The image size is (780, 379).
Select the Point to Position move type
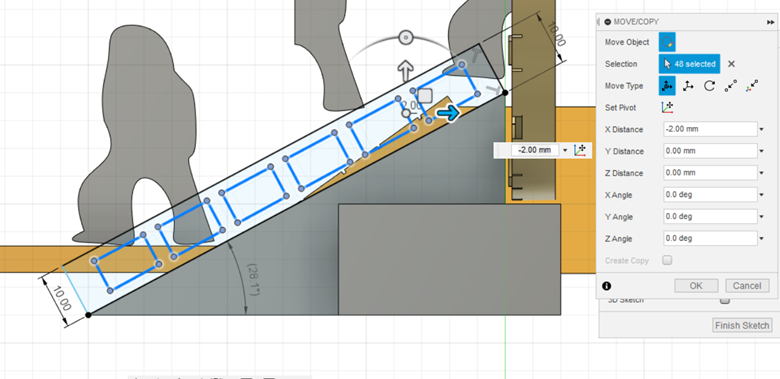[x=752, y=86]
